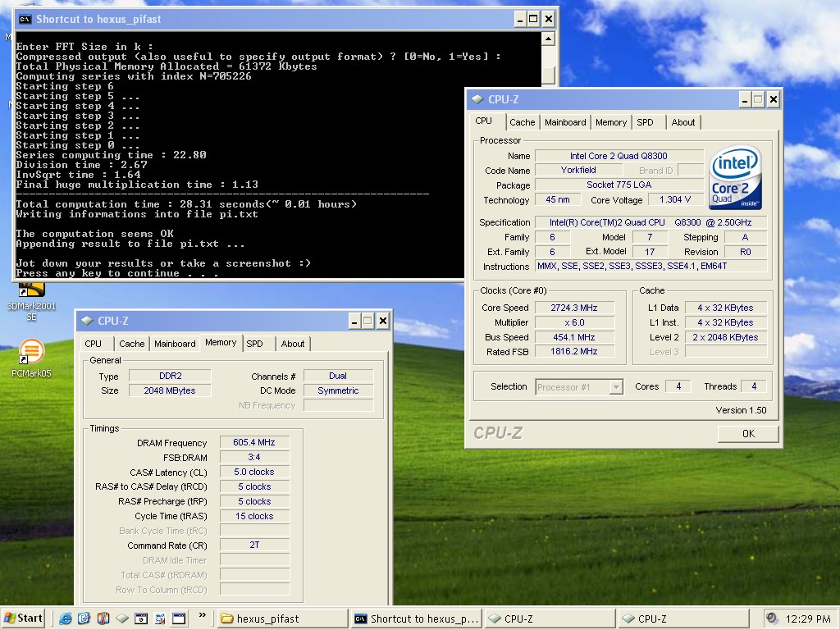Click the Rated FSB value 1816.2 MHz
The height and width of the screenshot is (630, 840).
[x=574, y=351]
